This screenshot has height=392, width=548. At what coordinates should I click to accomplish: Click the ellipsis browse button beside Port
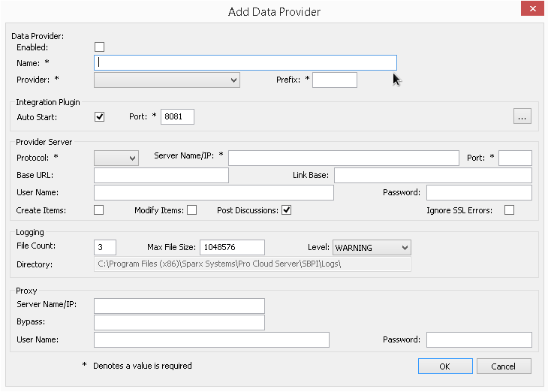(522, 116)
